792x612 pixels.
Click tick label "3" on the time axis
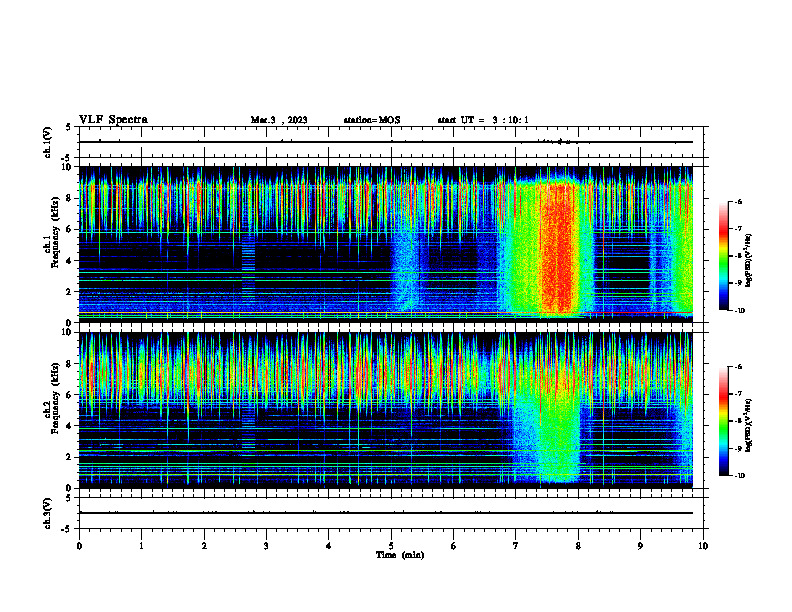pos(266,546)
